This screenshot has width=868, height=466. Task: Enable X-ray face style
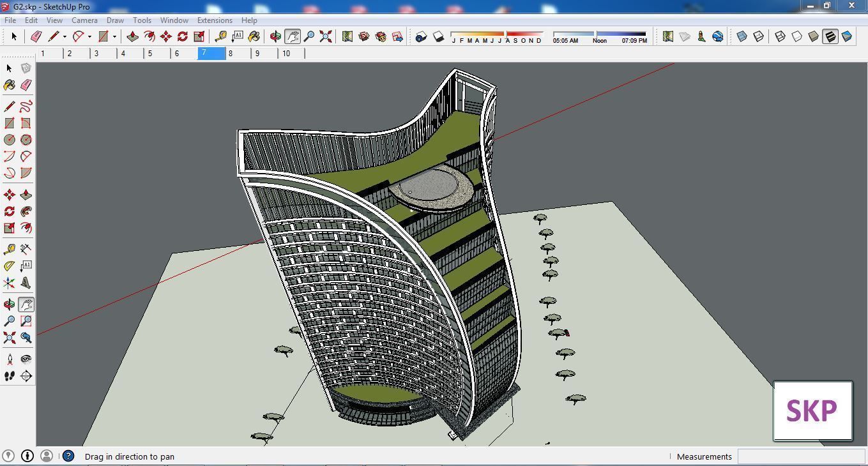tap(742, 36)
